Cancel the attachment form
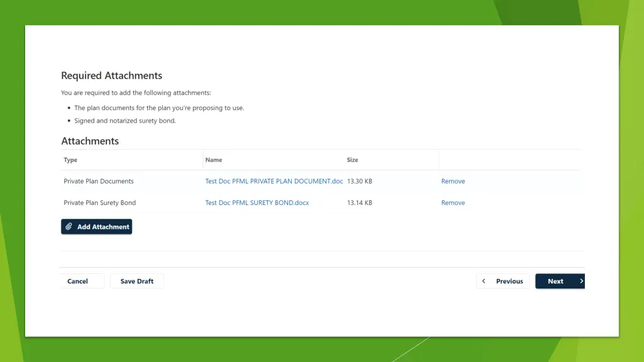This screenshot has height=362, width=644. pyautogui.click(x=78, y=282)
